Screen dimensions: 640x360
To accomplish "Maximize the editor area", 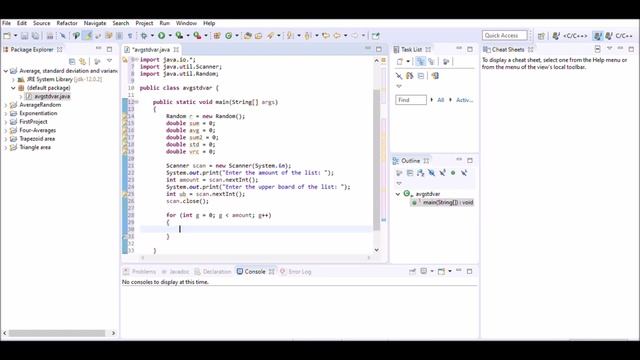I will (x=379, y=49).
